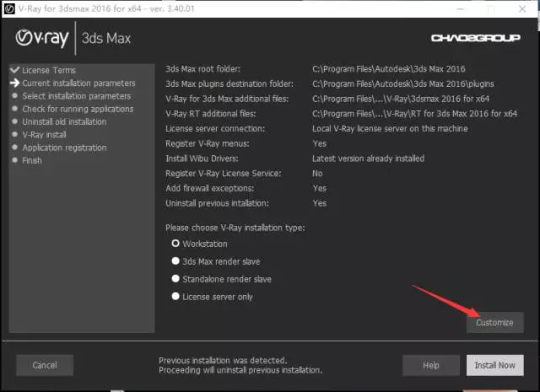Click 'Latest version already installed' text
This screenshot has height=392, width=540.
click(x=368, y=158)
